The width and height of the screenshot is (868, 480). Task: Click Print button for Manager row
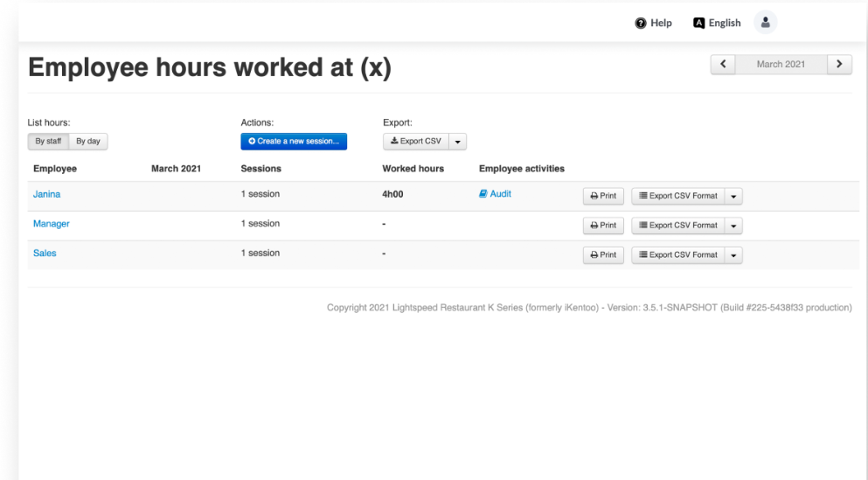603,226
